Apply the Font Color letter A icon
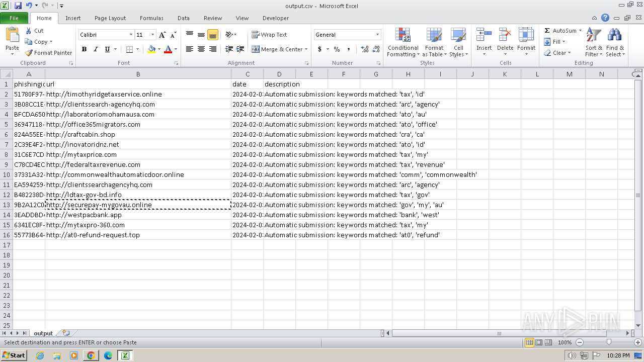Viewport: 644px width, 362px height. coord(168,49)
